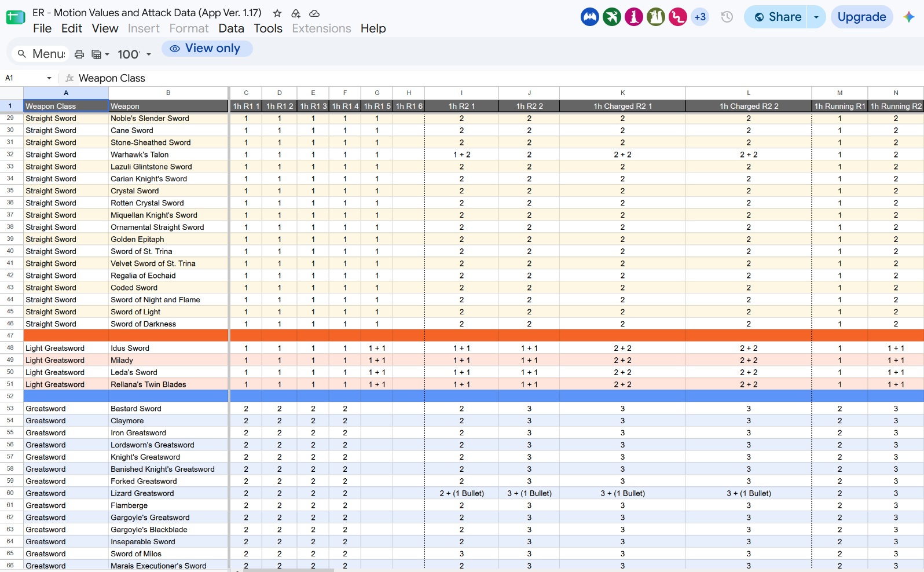Screen dimensions: 924x572
Task: Show the +3 additional viewers
Action: point(700,17)
